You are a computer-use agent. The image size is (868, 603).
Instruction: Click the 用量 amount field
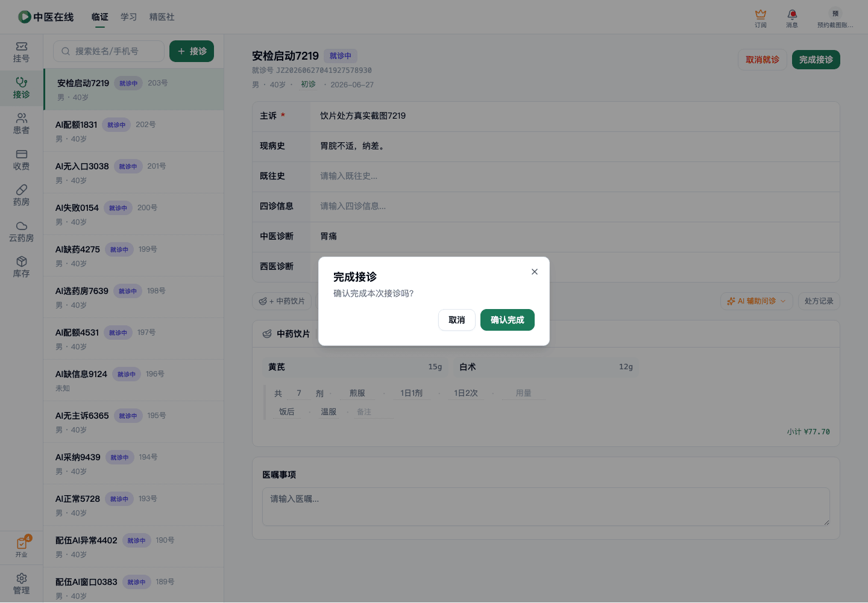tap(523, 393)
